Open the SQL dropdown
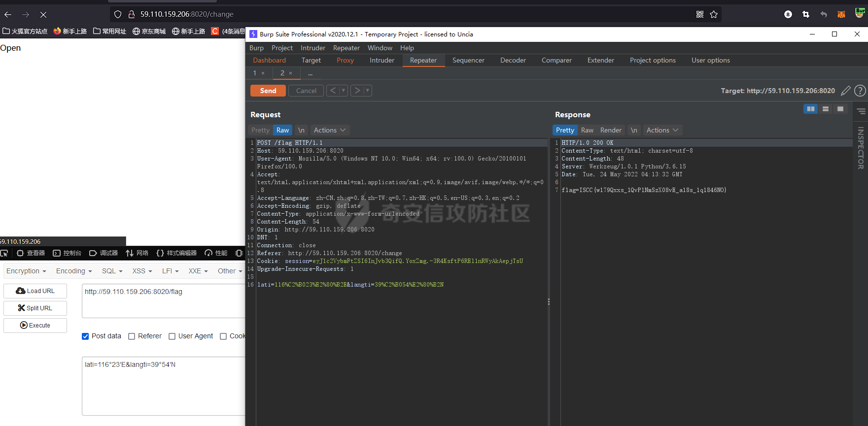Screen dimensions: 868x426 [112, 271]
